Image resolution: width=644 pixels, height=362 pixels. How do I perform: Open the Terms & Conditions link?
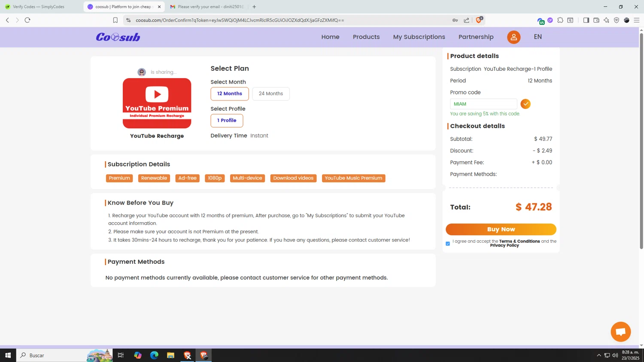519,241
